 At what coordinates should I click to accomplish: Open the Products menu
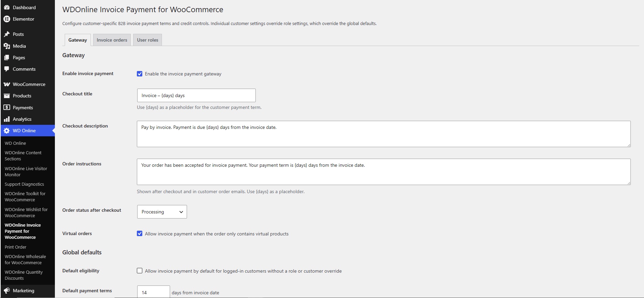pyautogui.click(x=27, y=96)
